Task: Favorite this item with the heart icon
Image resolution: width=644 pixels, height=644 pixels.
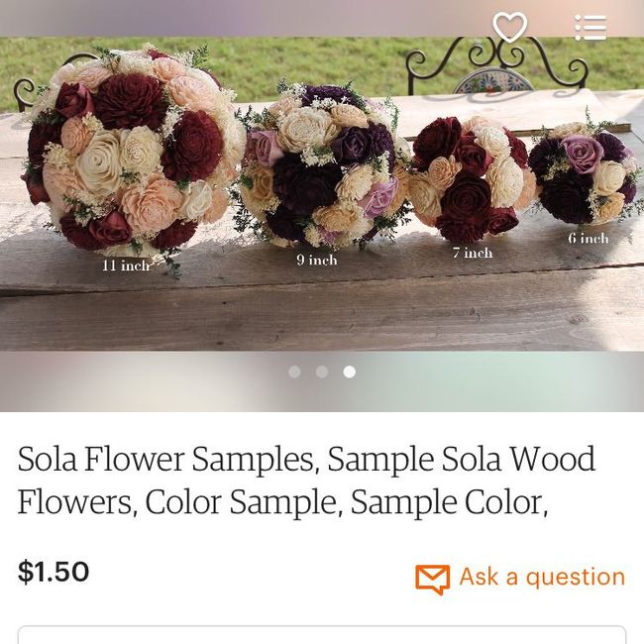Action: tap(509, 27)
